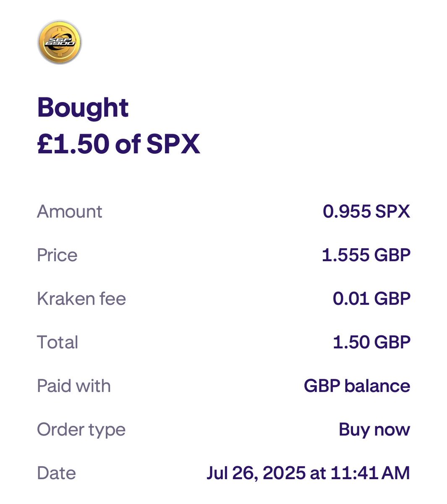Click the 'Date' row label

pyautogui.click(x=56, y=473)
